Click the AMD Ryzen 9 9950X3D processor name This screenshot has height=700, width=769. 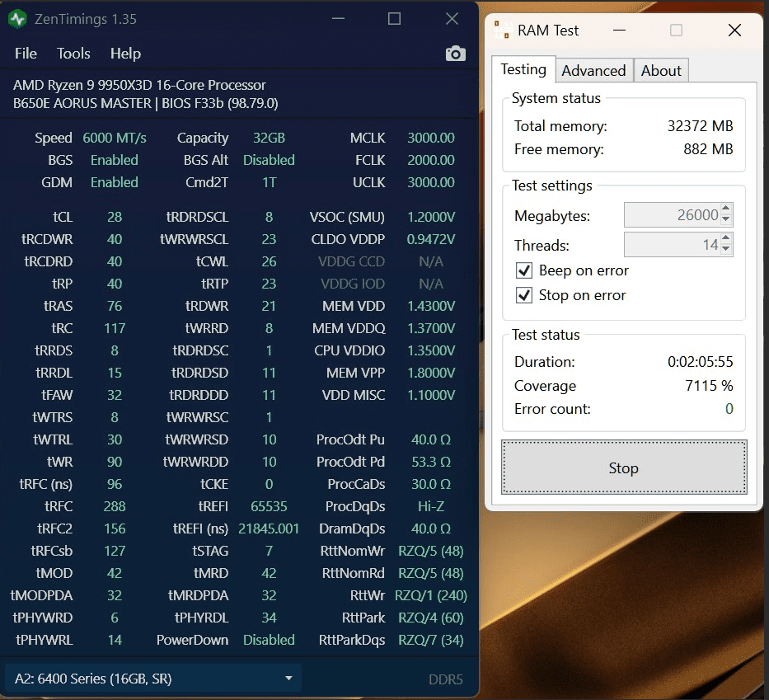coord(139,86)
